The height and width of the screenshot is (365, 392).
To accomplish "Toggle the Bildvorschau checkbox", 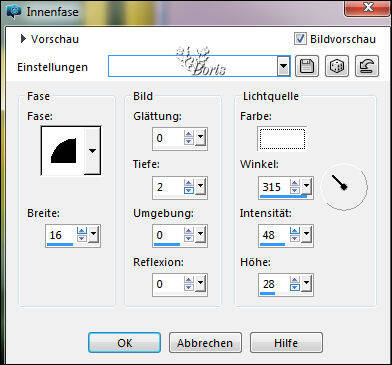I will [x=300, y=39].
